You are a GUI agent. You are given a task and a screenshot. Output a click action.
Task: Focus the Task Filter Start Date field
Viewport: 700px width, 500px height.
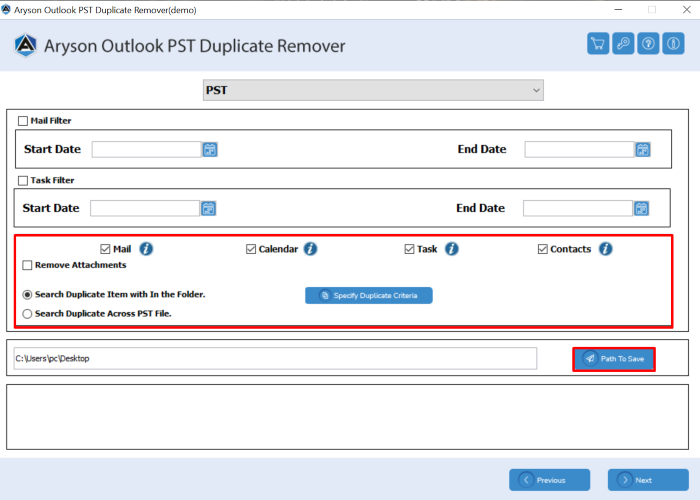pos(145,208)
